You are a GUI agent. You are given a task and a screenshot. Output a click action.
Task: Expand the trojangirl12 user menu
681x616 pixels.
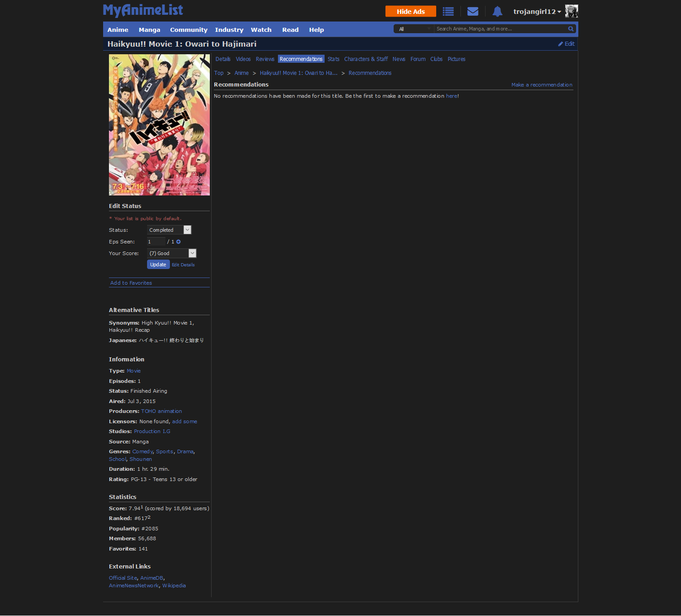[537, 12]
